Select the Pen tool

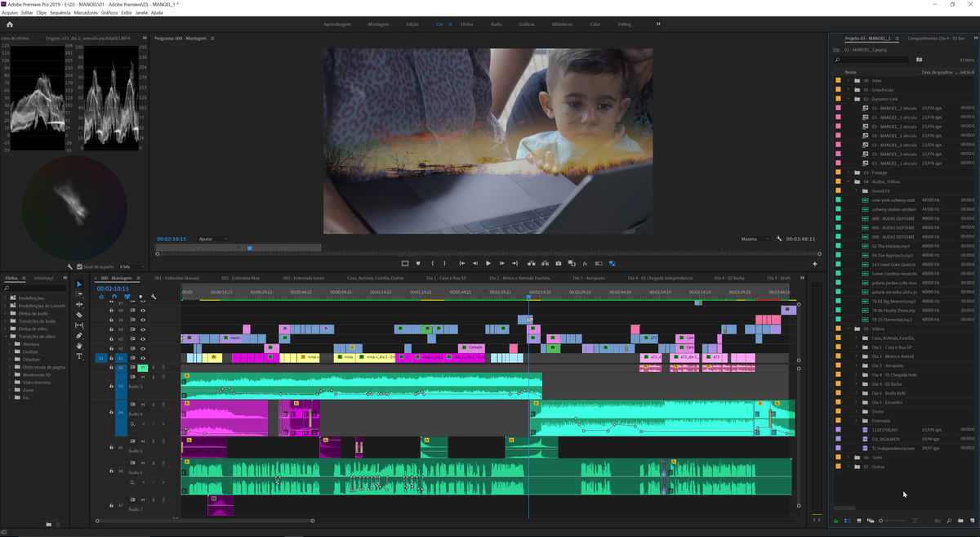tap(79, 336)
